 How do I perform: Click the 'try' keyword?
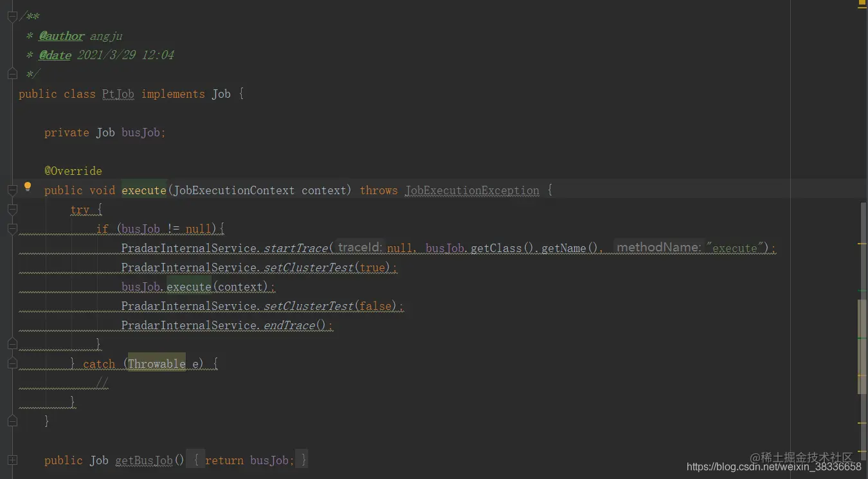tap(80, 210)
